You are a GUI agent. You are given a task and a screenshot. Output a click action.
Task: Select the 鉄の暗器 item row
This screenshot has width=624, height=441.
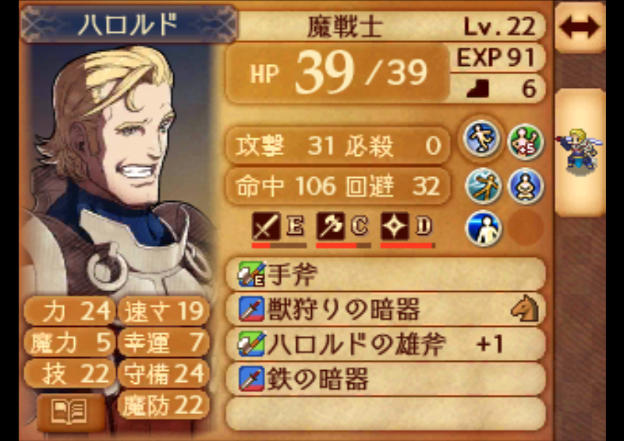coord(385,379)
